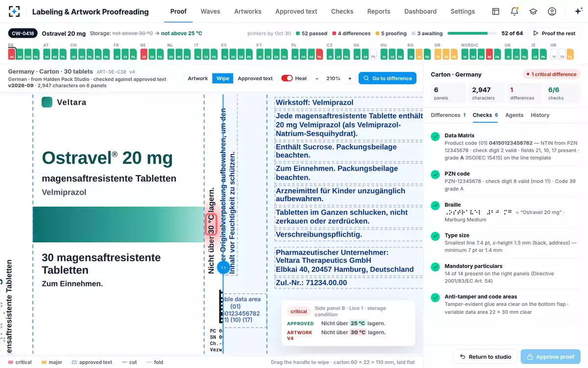Click the check icon beside Anti-tamper and code areas
Image resolution: width=588 pixels, height=368 pixels.
coord(435,297)
